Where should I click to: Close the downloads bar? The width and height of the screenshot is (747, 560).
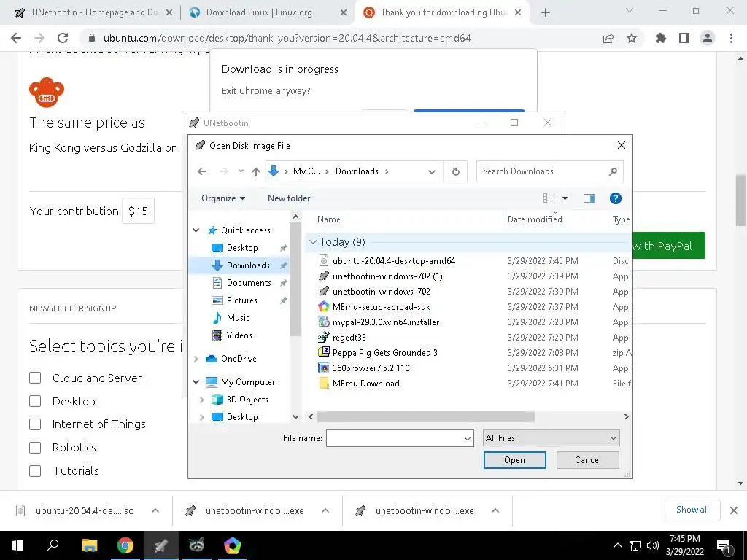click(734, 510)
